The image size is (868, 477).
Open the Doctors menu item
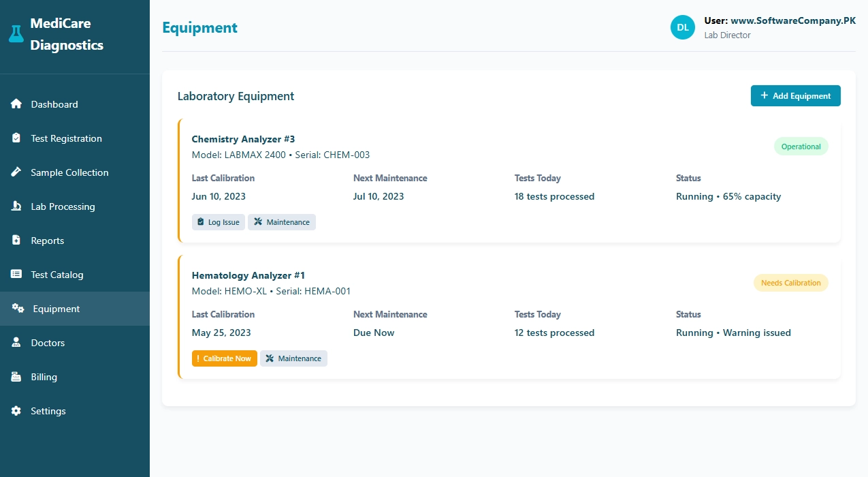(x=48, y=343)
